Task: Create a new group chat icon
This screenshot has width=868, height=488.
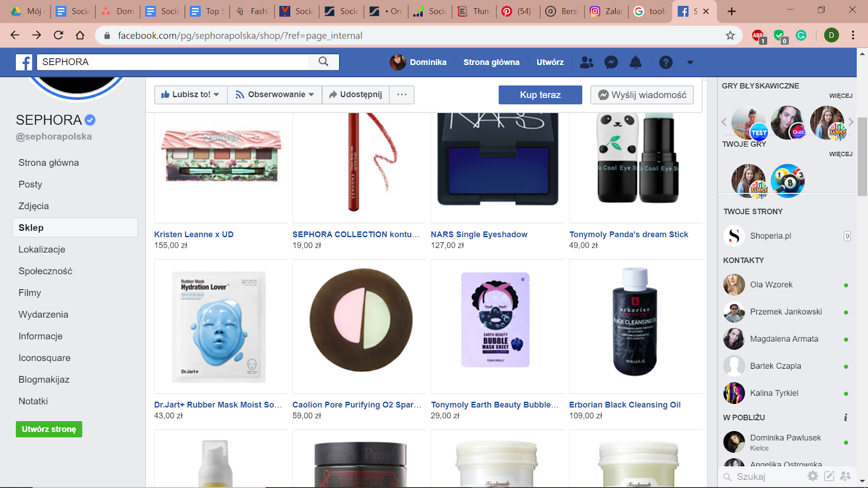Action: click(845, 476)
